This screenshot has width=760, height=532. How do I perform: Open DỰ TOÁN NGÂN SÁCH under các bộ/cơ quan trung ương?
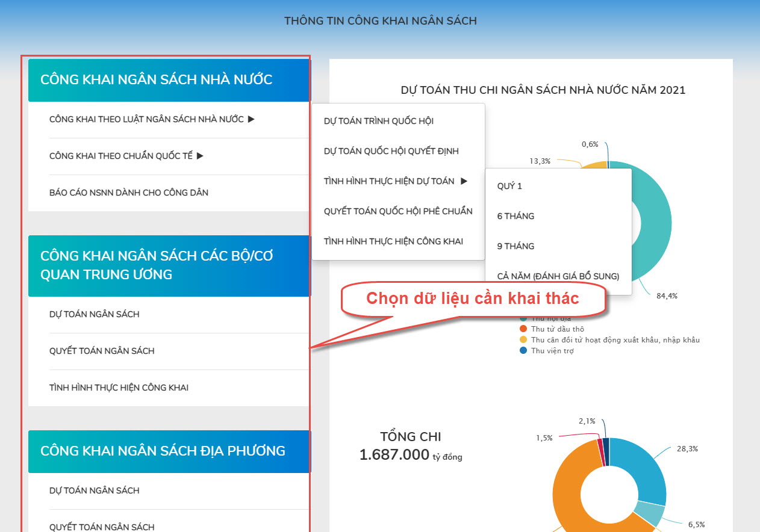[x=94, y=314]
